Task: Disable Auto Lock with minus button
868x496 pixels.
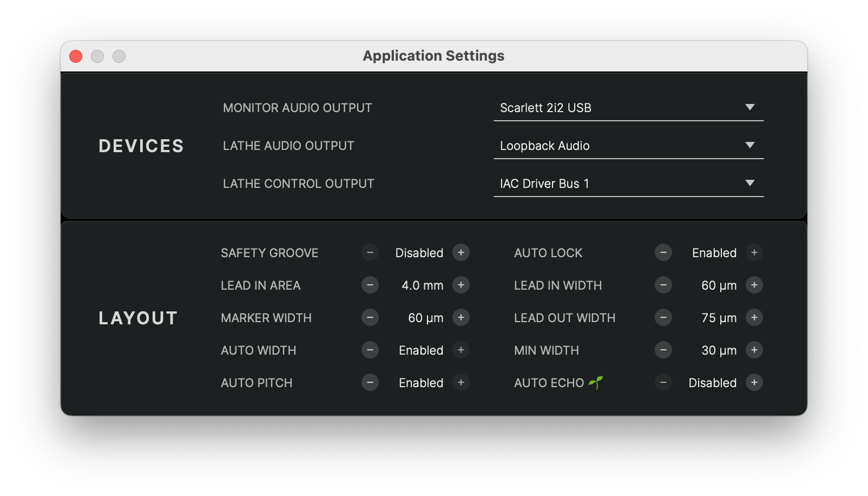Action: pos(663,253)
